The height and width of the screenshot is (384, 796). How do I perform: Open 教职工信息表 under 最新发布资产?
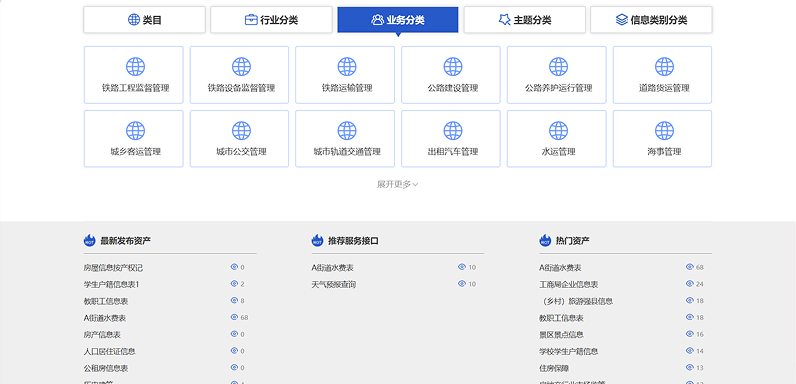(106, 301)
